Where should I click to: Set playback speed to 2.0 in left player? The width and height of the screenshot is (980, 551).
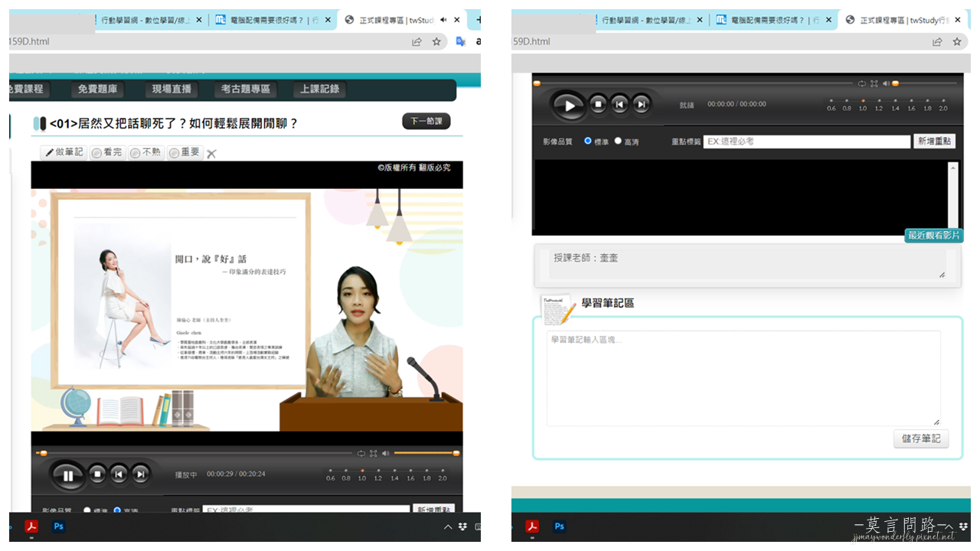[x=443, y=474]
